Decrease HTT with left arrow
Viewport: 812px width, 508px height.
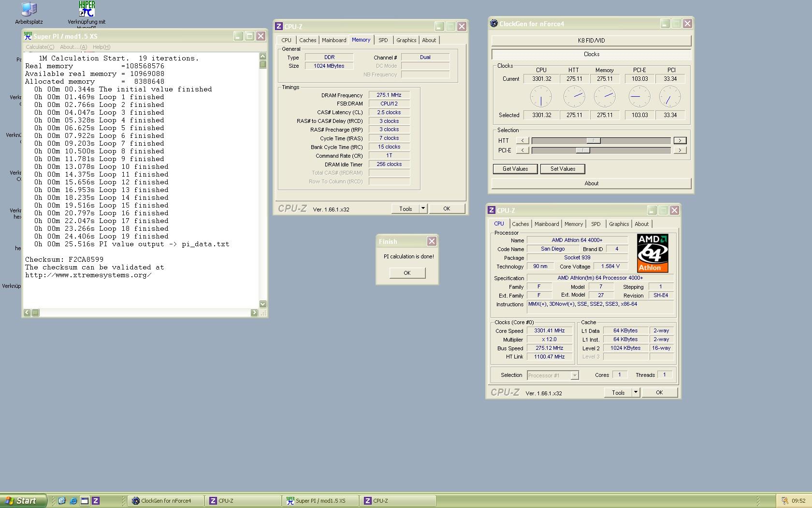[x=522, y=140]
